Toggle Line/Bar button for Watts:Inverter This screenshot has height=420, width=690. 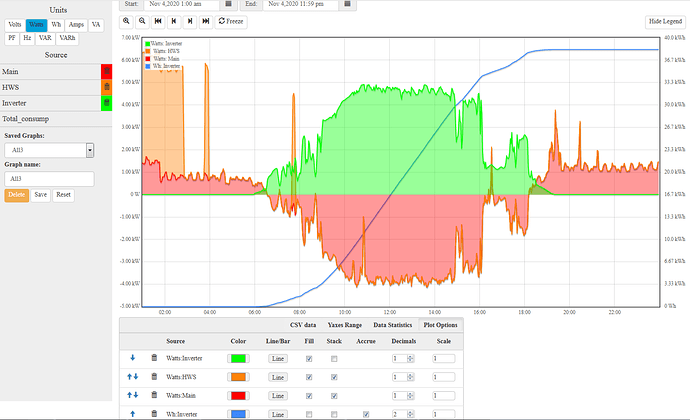(278, 358)
